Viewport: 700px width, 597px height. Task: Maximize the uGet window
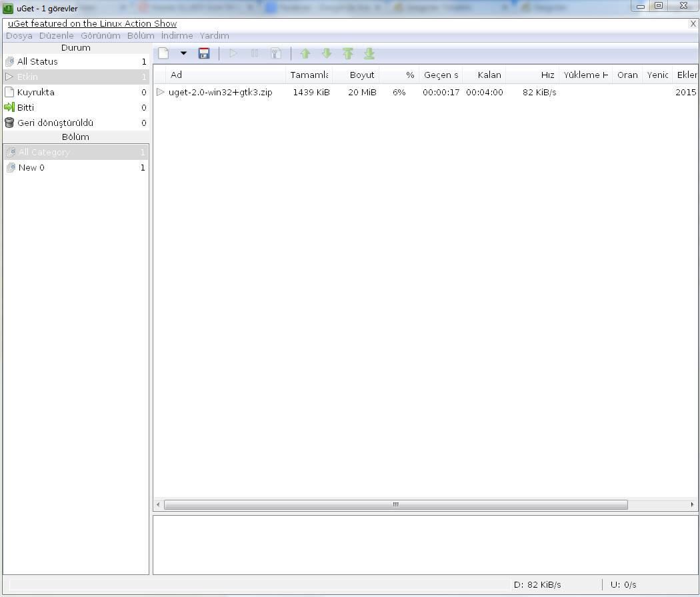(659, 6)
